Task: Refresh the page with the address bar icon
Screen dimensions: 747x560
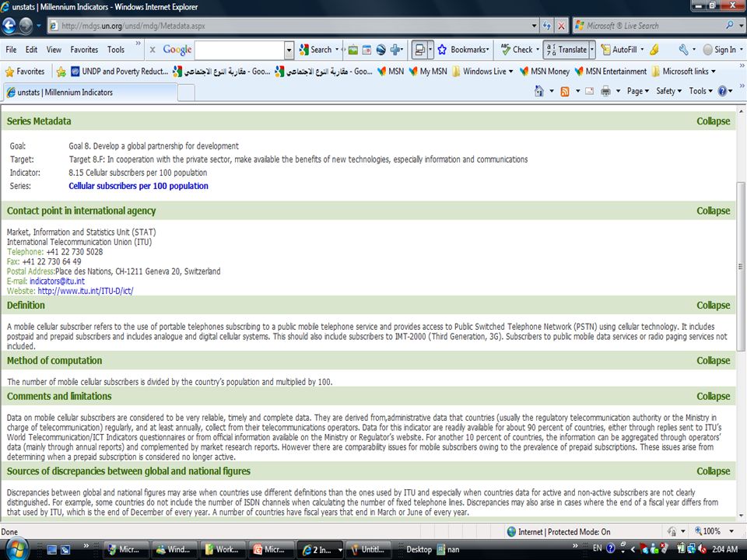Action: click(547, 26)
